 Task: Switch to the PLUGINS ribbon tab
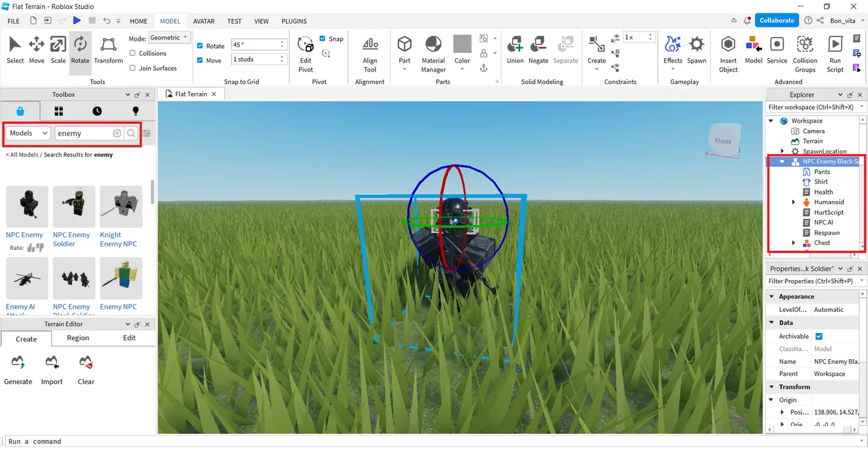[x=294, y=21]
